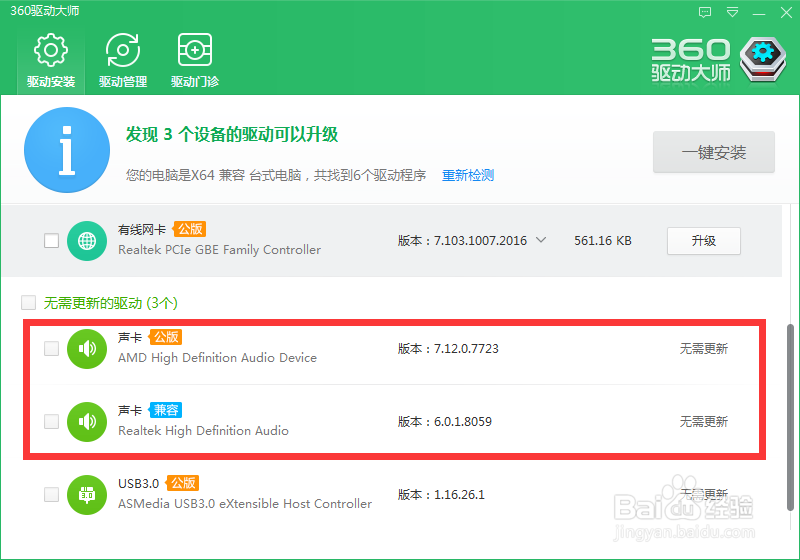Click the globe network card icon
The width and height of the screenshot is (800, 560).
(x=87, y=241)
